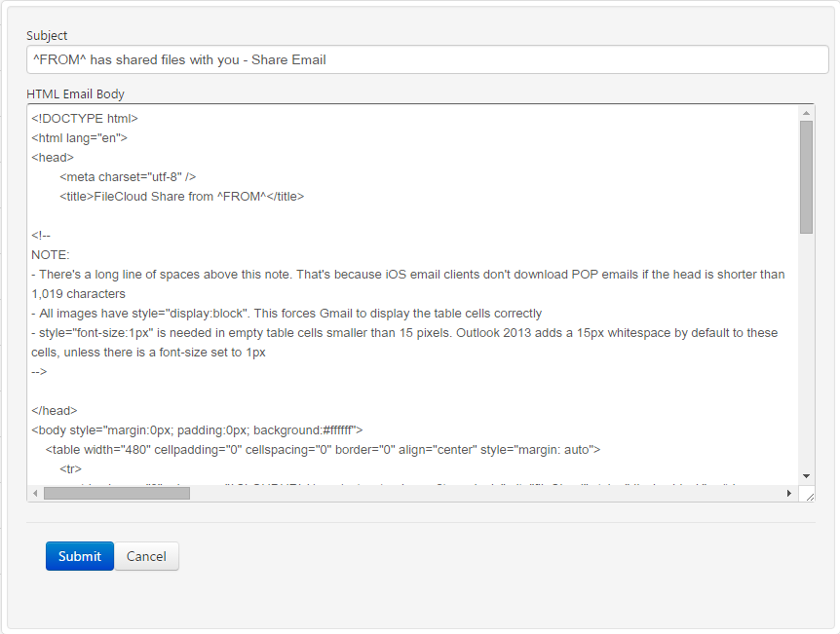Click the Cancel button
This screenshot has width=840, height=634.
(x=146, y=556)
